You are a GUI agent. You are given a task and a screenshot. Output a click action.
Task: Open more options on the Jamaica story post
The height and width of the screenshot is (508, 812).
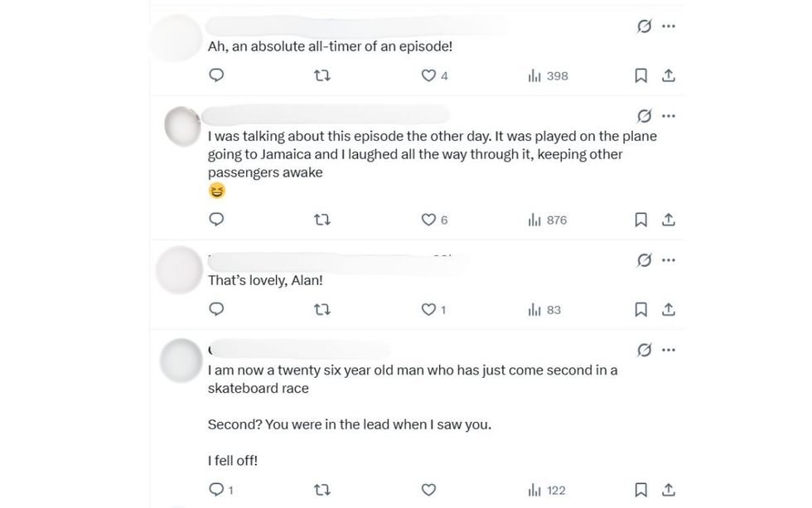point(669,116)
